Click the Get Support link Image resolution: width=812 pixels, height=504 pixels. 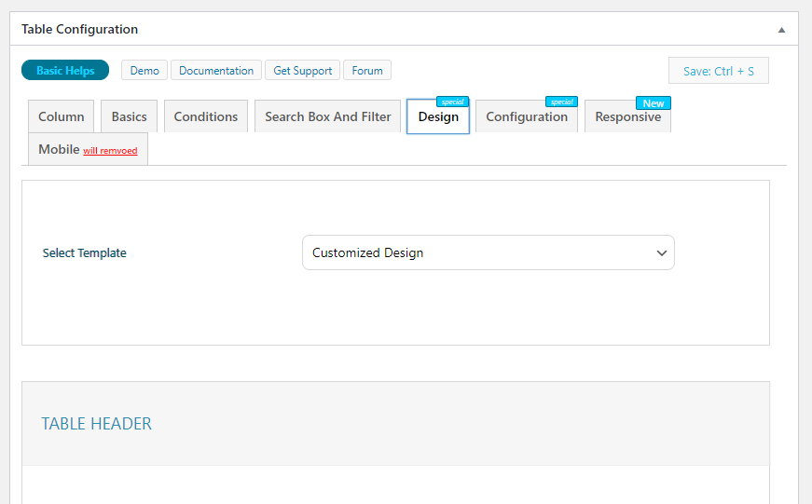[x=302, y=71]
